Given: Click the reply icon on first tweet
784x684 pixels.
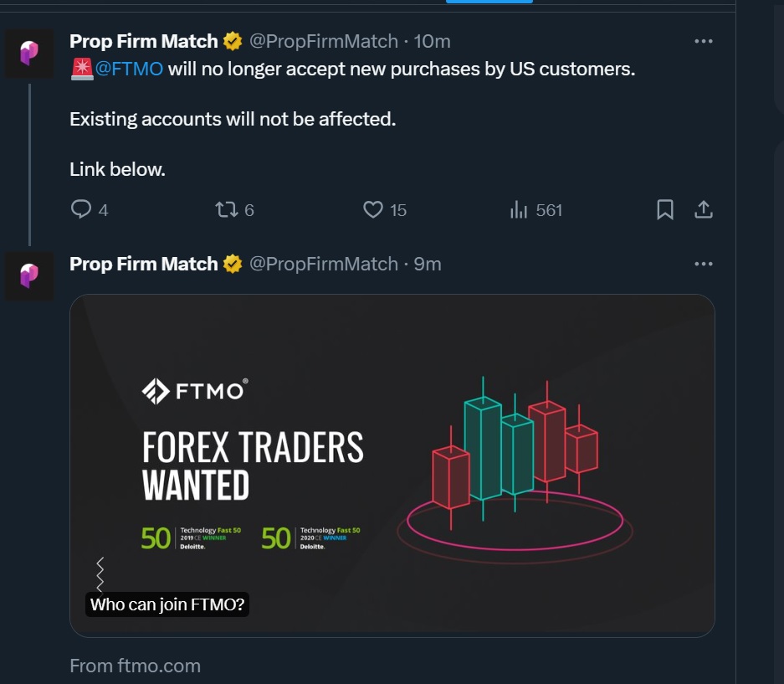Looking at the screenshot, I should 81,209.
